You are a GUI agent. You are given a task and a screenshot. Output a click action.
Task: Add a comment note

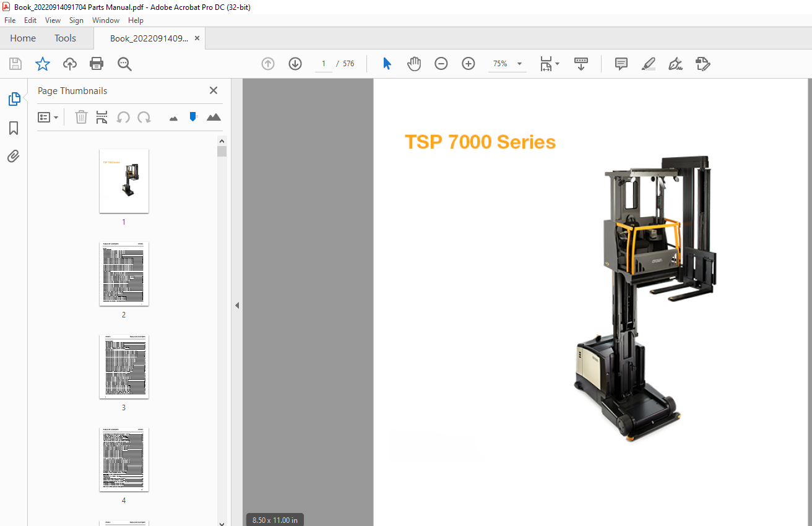pos(621,64)
